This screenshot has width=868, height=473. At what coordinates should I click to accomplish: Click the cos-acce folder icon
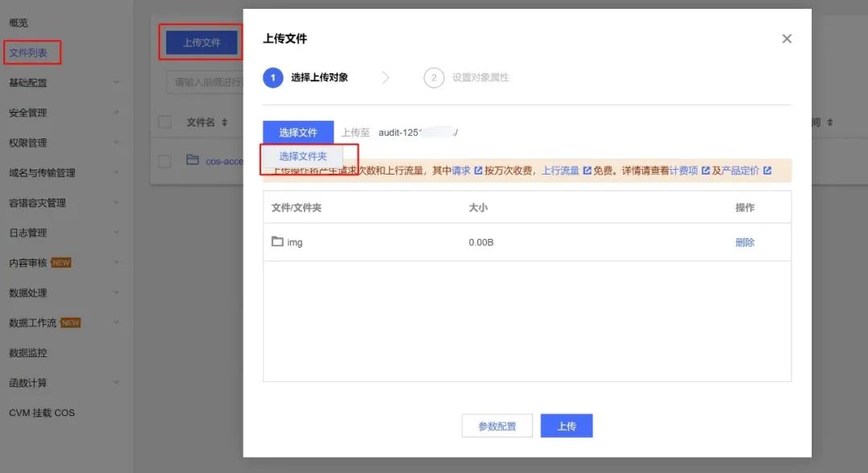[192, 160]
